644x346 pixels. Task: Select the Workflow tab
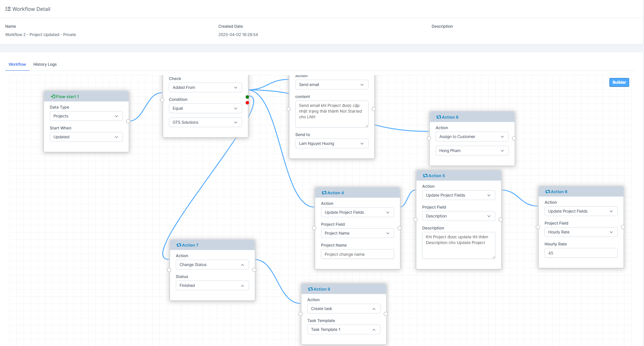coord(17,64)
